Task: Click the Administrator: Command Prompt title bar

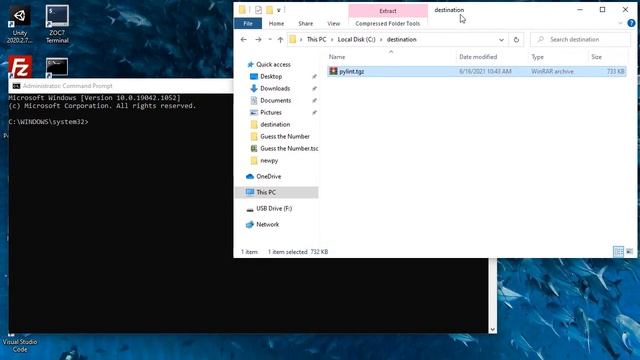Action: click(x=122, y=86)
